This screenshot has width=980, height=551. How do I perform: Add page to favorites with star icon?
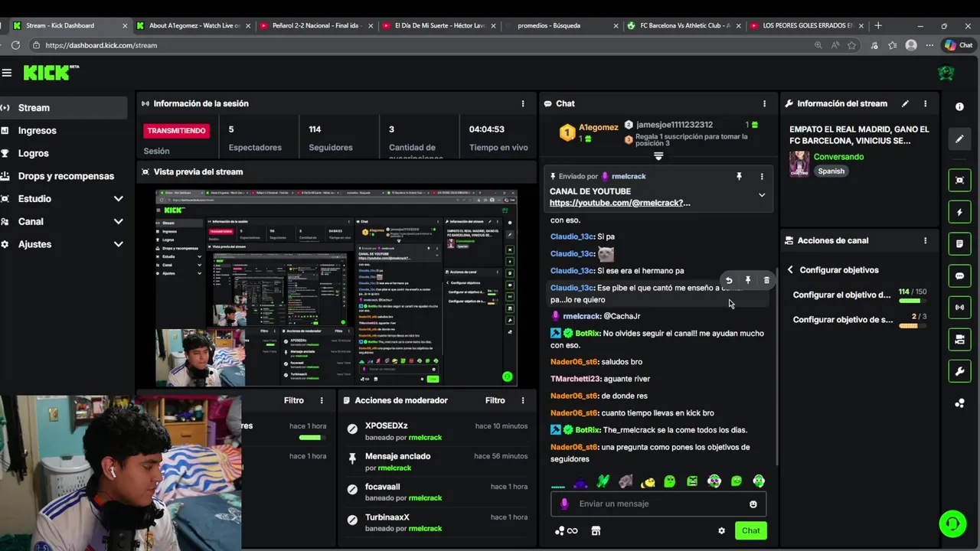click(x=851, y=45)
